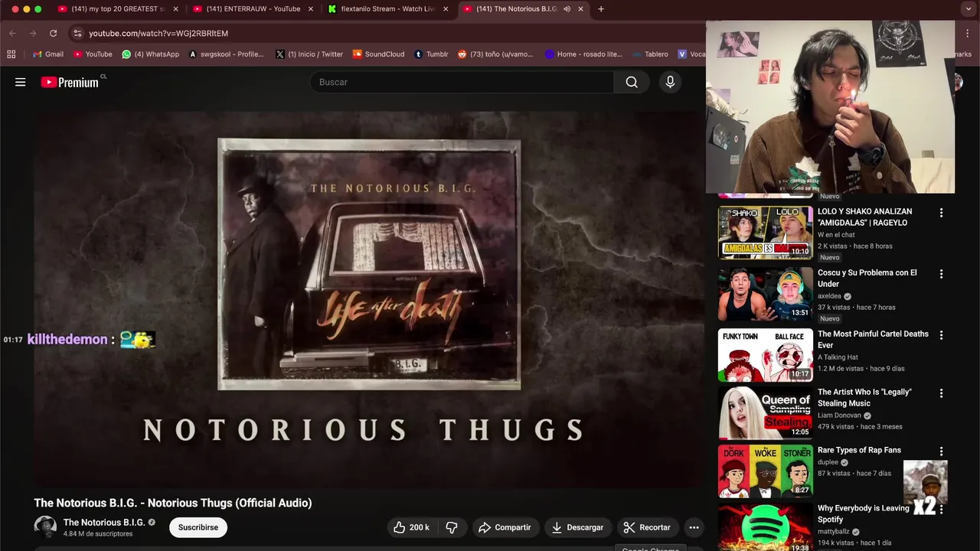The width and height of the screenshot is (980, 551).
Task: Open options menu for Coscu video
Action: [941, 274]
